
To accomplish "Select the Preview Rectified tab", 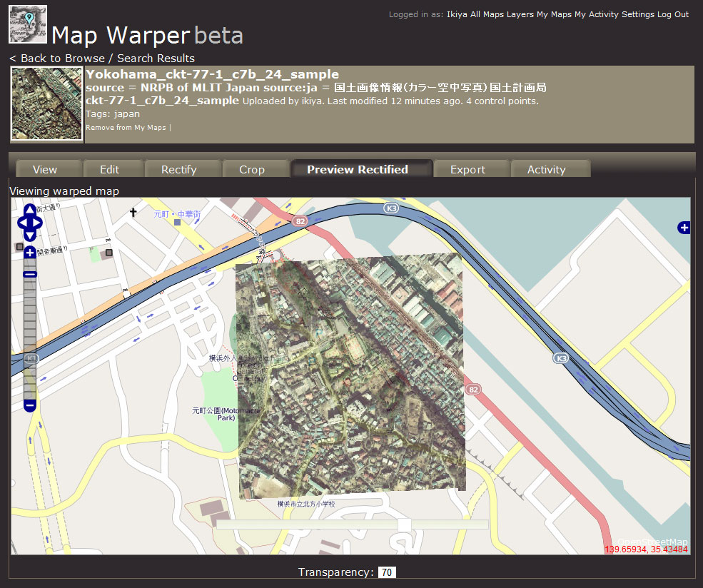I will click(358, 169).
